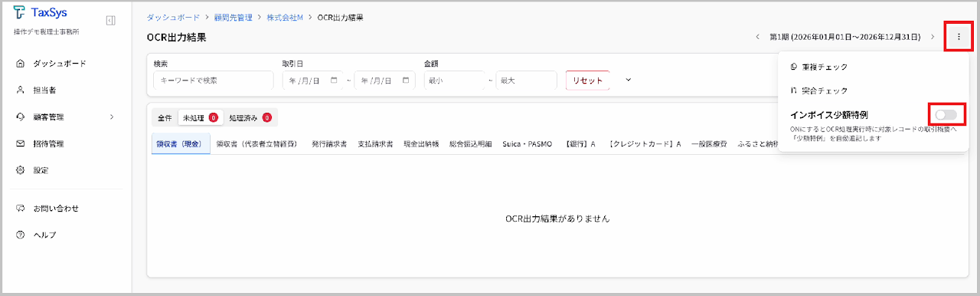Filter by 未処理 status
This screenshot has height=296, width=980.
tap(200, 118)
